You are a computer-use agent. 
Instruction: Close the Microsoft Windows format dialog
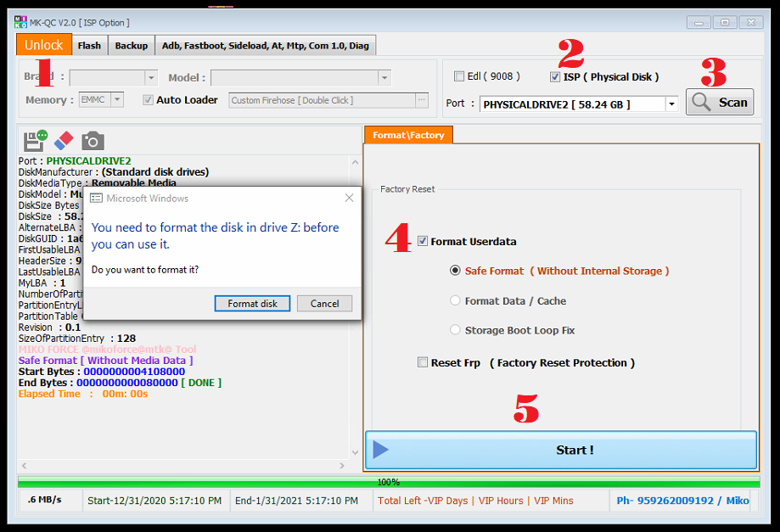(349, 198)
